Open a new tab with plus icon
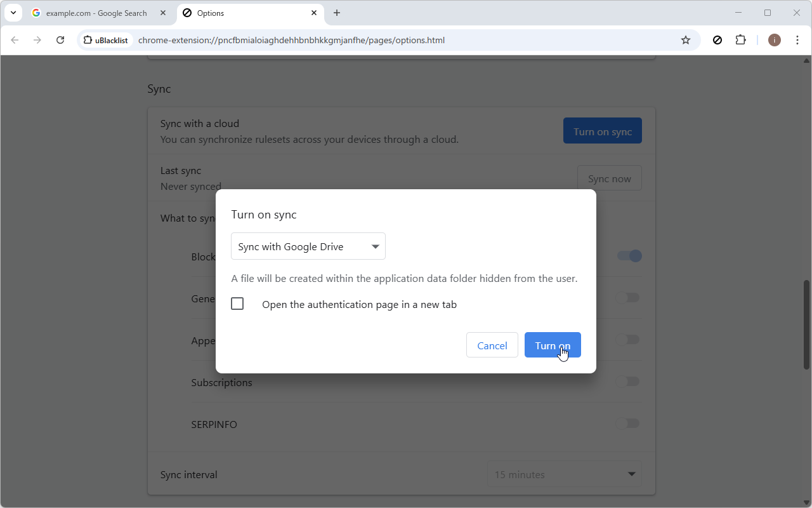Screen dimensions: 812x508 click(337, 13)
